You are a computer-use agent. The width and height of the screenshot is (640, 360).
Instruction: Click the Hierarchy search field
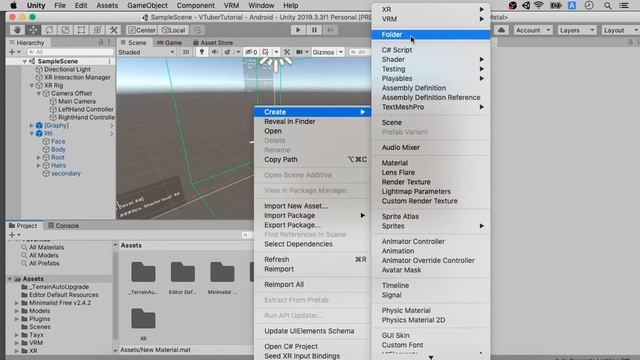[x=70, y=52]
